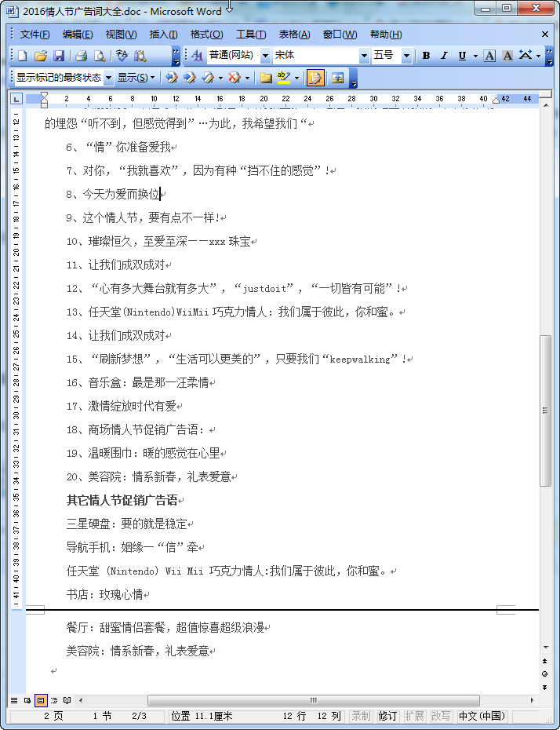Apply yellow highlight color
This screenshot has width=560, height=730.
tap(283, 78)
